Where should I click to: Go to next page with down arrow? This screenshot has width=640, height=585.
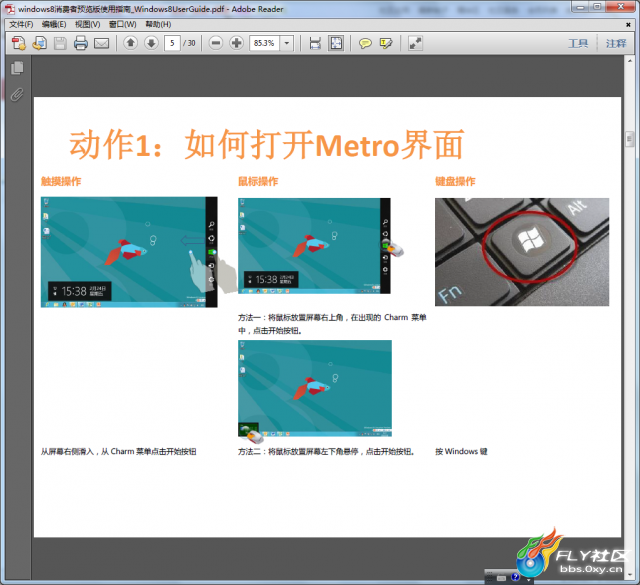coord(151,43)
